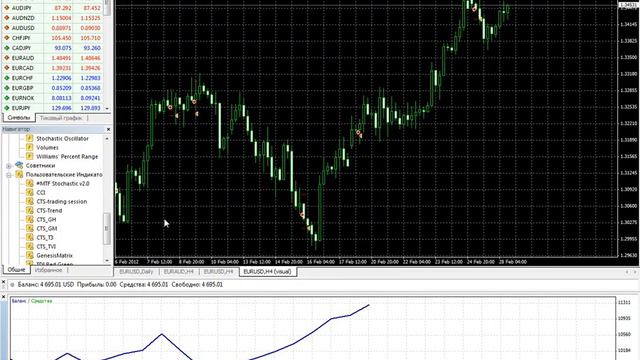Click the Volumes indicator icon

pos(29,147)
